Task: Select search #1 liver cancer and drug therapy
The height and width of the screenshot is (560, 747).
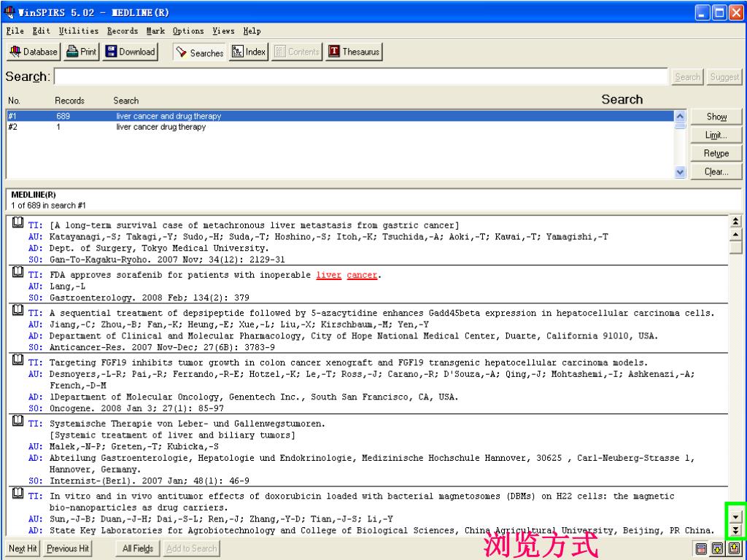Action: point(340,116)
